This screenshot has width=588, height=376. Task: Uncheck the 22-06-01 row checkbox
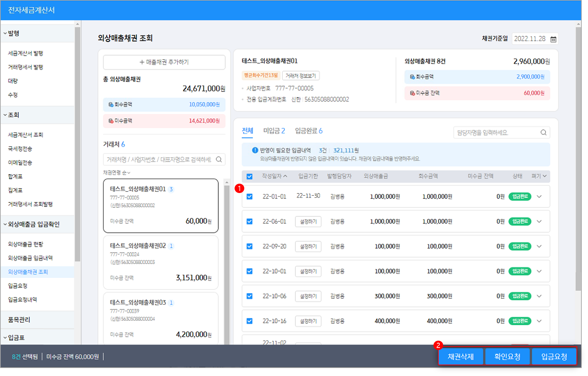pyautogui.click(x=249, y=221)
